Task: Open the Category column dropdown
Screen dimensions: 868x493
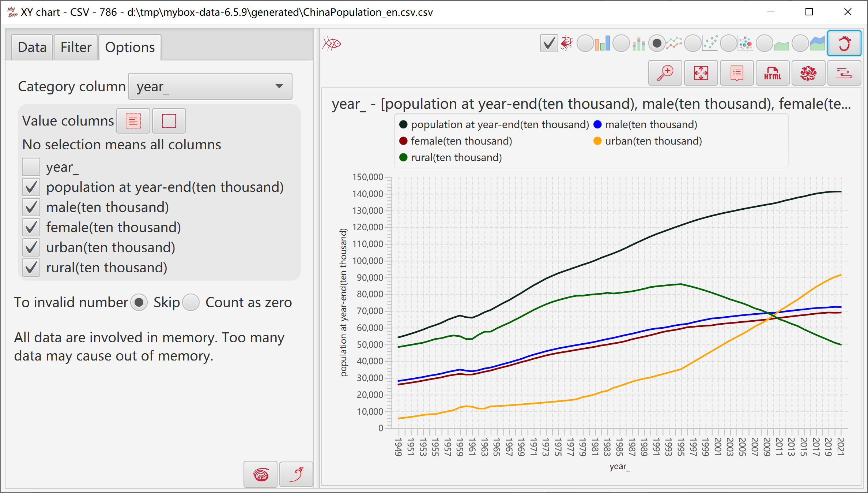Action: [x=210, y=86]
